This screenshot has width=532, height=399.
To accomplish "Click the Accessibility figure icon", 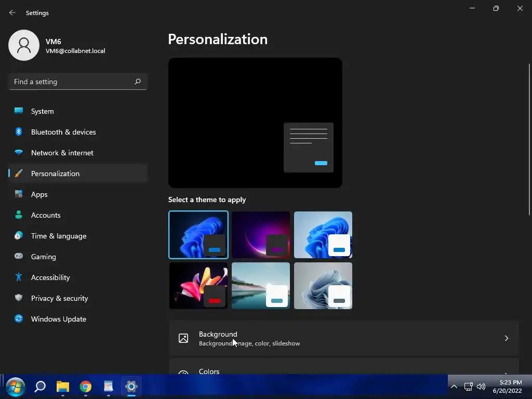I will pyautogui.click(x=19, y=277).
